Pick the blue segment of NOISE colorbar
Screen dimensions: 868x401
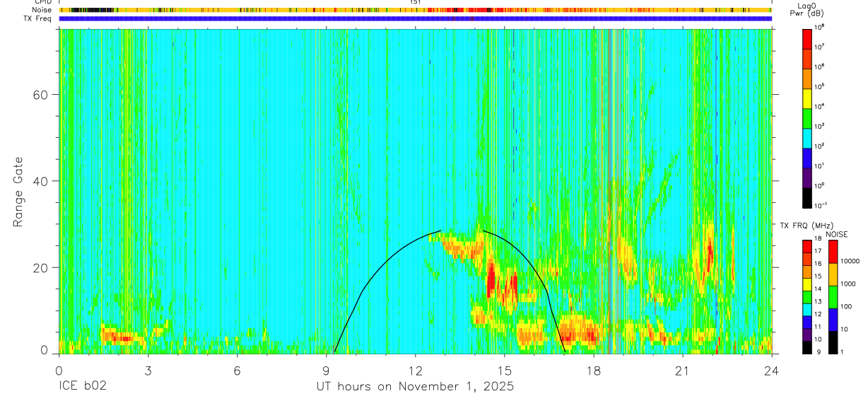[833, 320]
